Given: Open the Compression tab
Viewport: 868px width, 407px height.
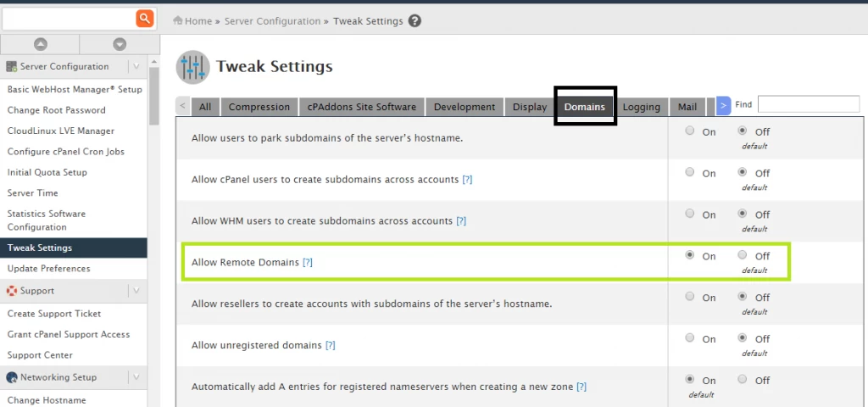Looking at the screenshot, I should 259,107.
